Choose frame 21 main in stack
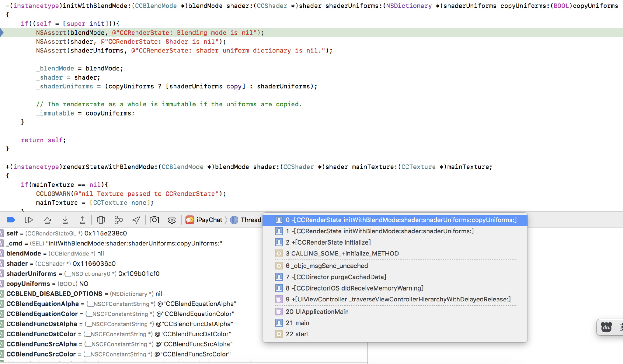 [x=297, y=323]
